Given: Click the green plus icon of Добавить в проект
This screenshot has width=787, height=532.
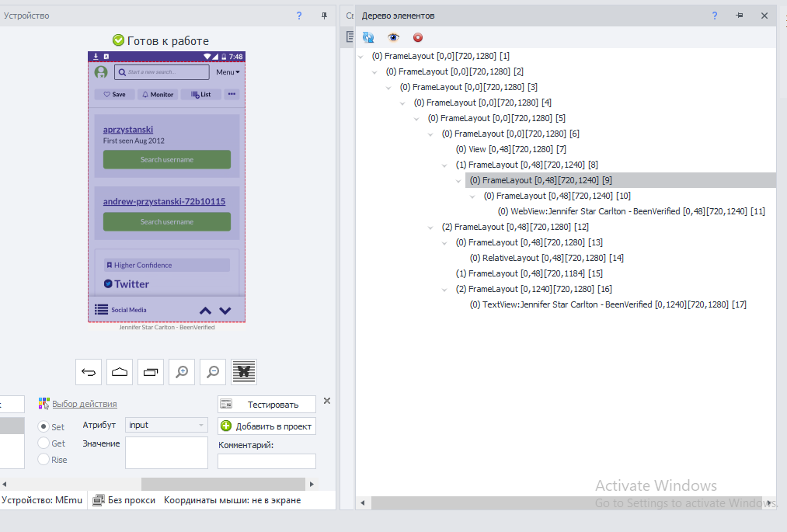Looking at the screenshot, I should point(226,426).
